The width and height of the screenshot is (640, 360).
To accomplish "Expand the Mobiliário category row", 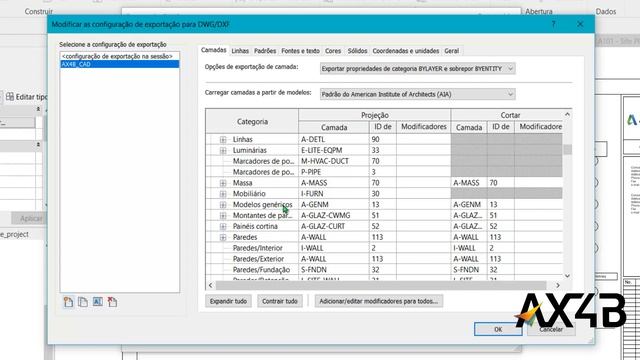I will pyautogui.click(x=223, y=194).
